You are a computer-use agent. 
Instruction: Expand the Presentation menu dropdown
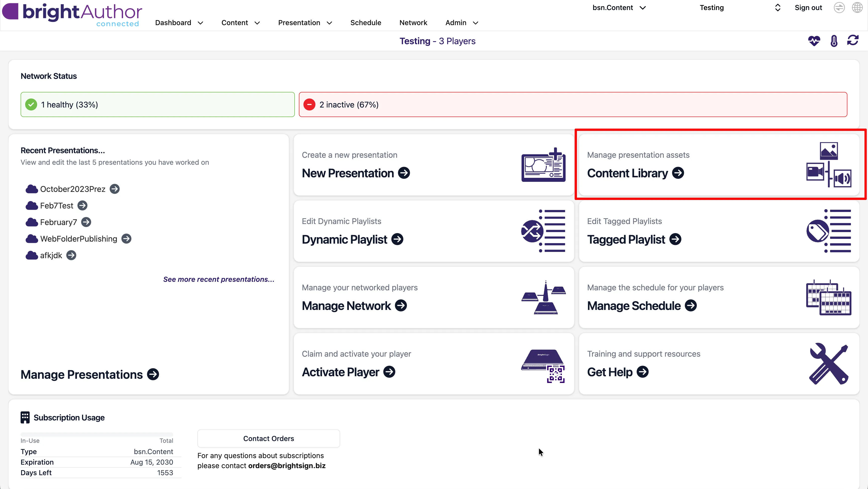tap(305, 23)
